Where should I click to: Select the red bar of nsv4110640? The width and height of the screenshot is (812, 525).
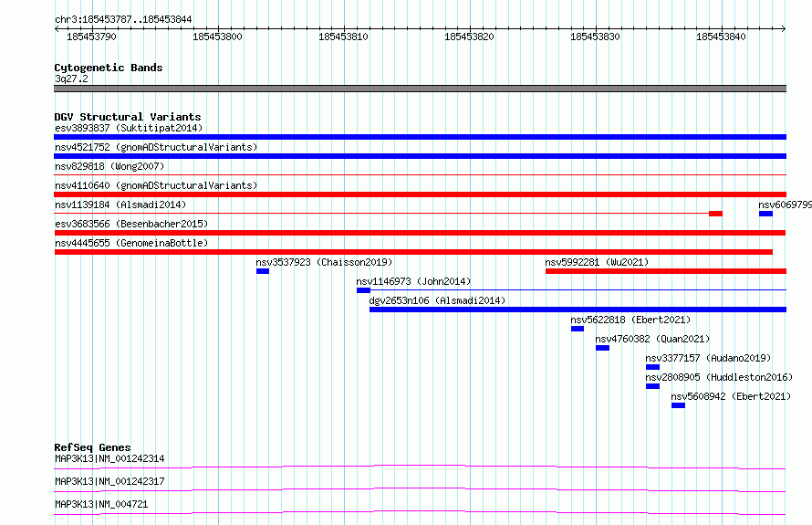420,194
